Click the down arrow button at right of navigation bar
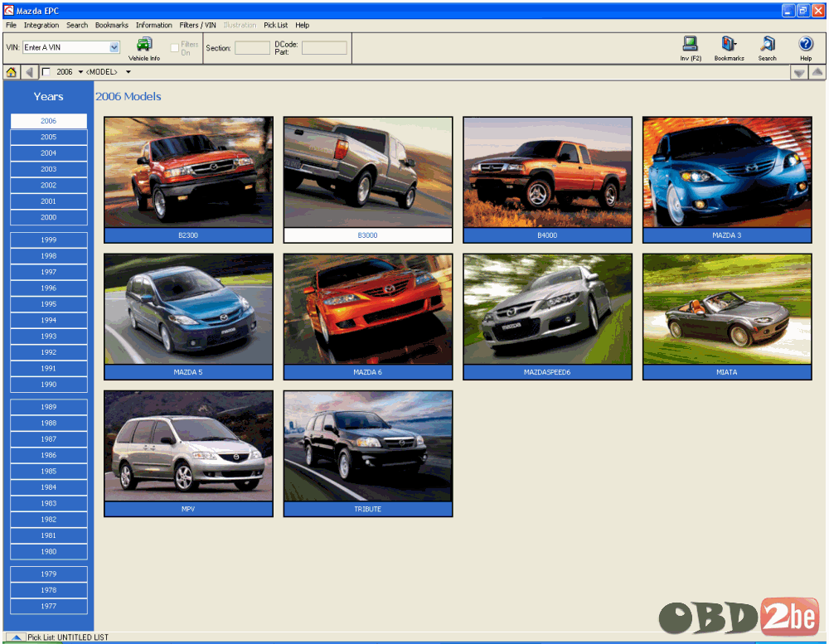The height and width of the screenshot is (644, 829). (799, 72)
